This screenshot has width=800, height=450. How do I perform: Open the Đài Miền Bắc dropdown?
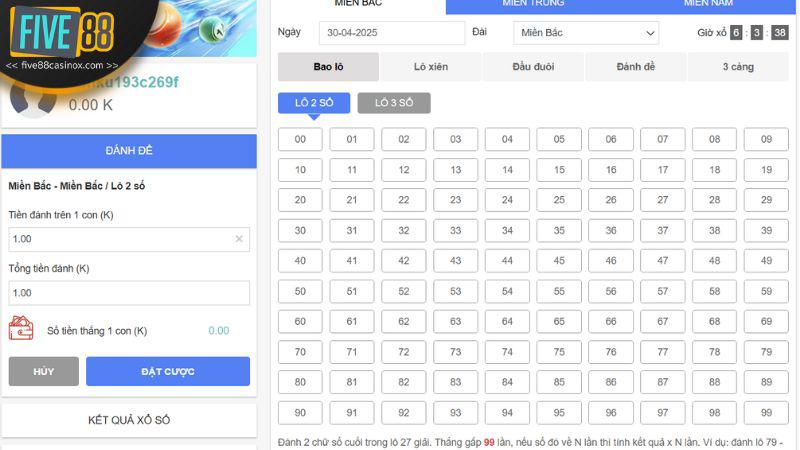click(x=586, y=33)
